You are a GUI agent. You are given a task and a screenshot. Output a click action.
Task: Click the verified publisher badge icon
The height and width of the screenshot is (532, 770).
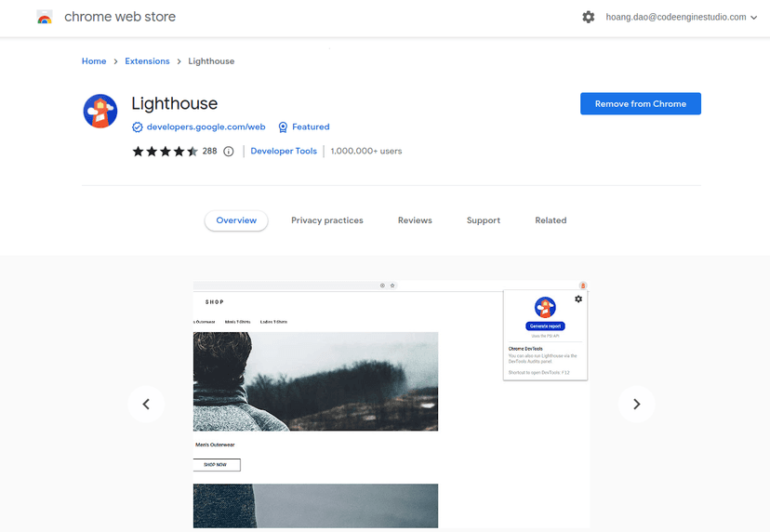point(137,127)
